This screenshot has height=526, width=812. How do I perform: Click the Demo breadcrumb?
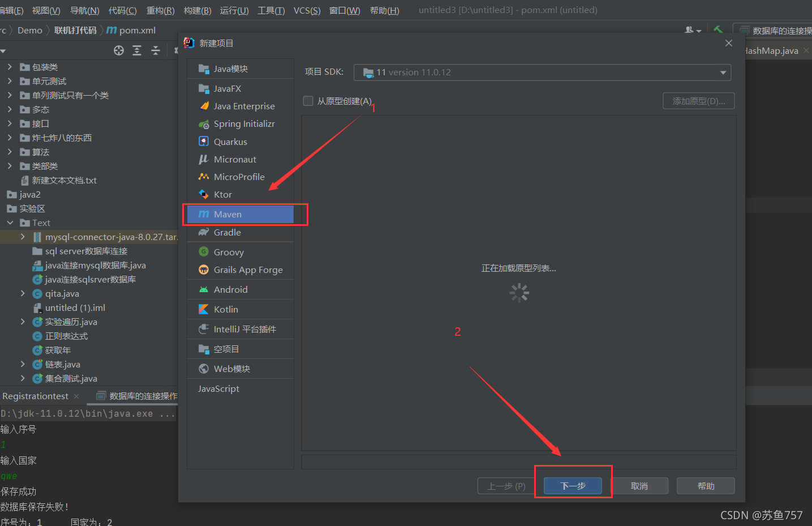click(x=29, y=30)
